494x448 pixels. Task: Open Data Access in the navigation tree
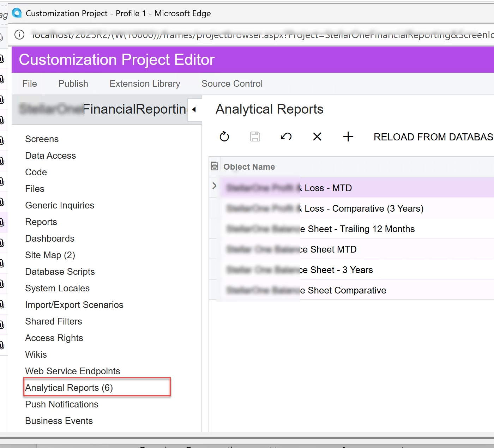pos(50,156)
